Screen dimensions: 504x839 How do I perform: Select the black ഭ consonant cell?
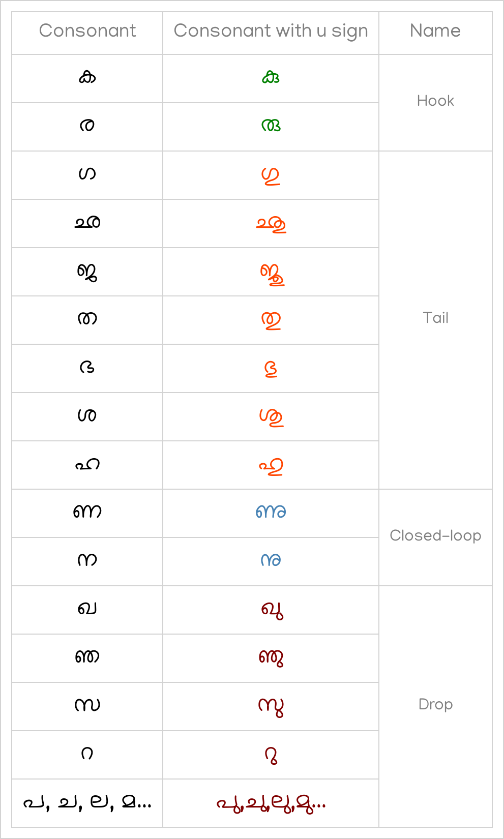click(x=87, y=367)
